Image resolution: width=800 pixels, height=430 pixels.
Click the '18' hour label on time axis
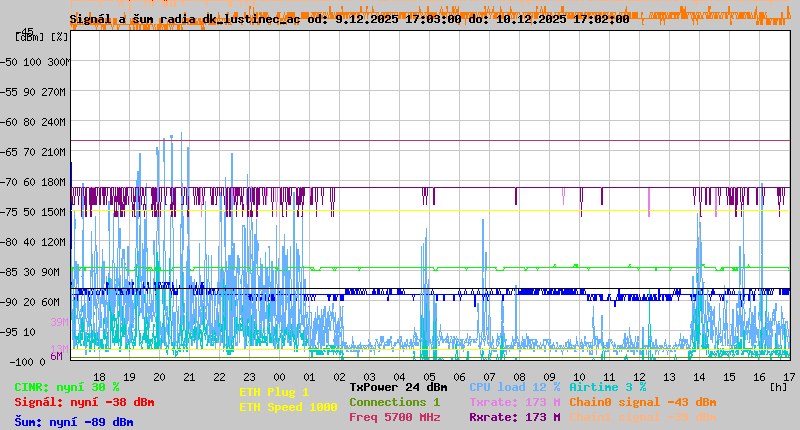click(x=99, y=377)
